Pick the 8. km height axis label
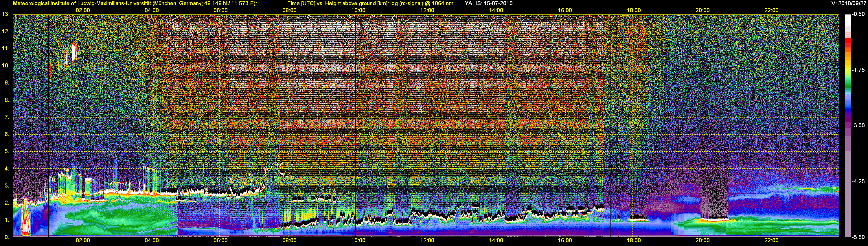This screenshot has width=868, height=246. [7, 100]
